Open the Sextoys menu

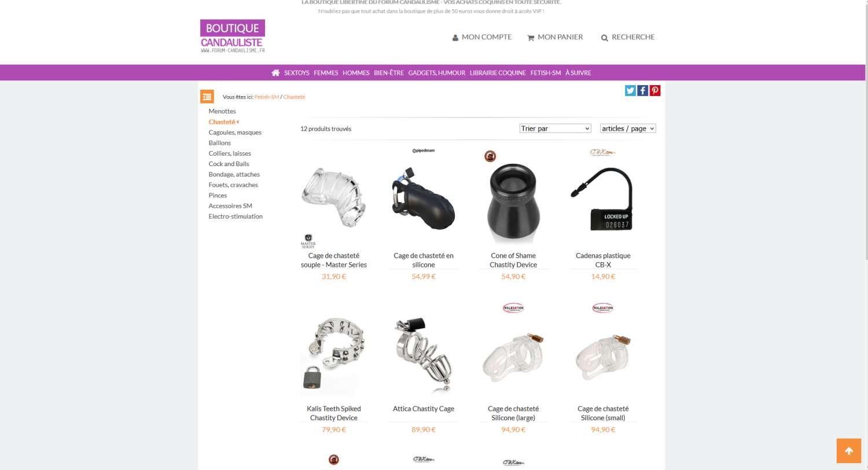pyautogui.click(x=297, y=73)
